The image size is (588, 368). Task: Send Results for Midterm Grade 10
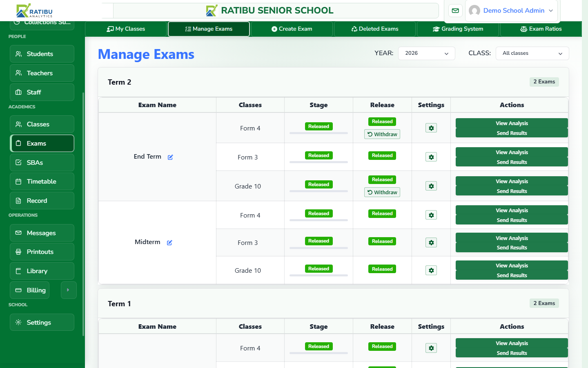click(512, 275)
